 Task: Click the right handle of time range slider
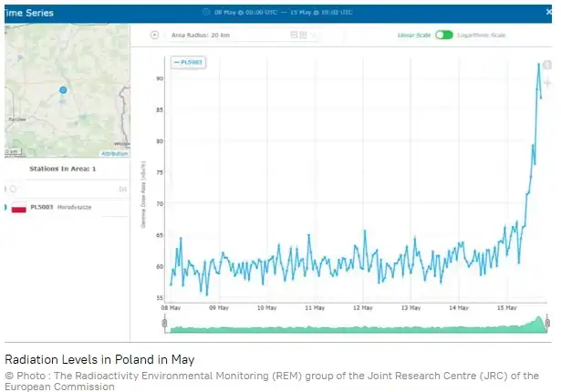[x=547, y=323]
